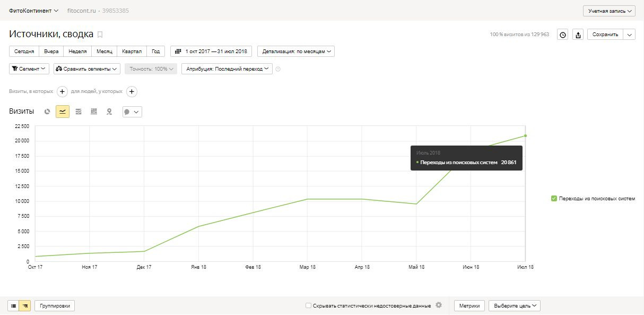Switch to stacked area chart view
Screen dimensions: 644x315
[79, 112]
